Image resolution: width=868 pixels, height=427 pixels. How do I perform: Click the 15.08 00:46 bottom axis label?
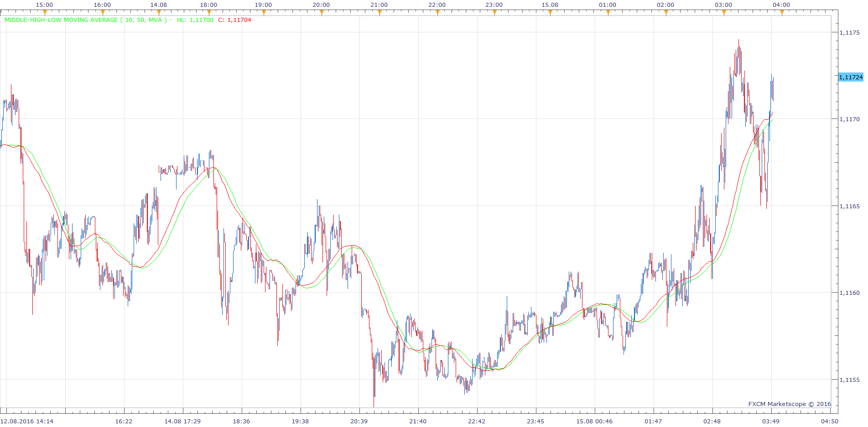point(594,421)
